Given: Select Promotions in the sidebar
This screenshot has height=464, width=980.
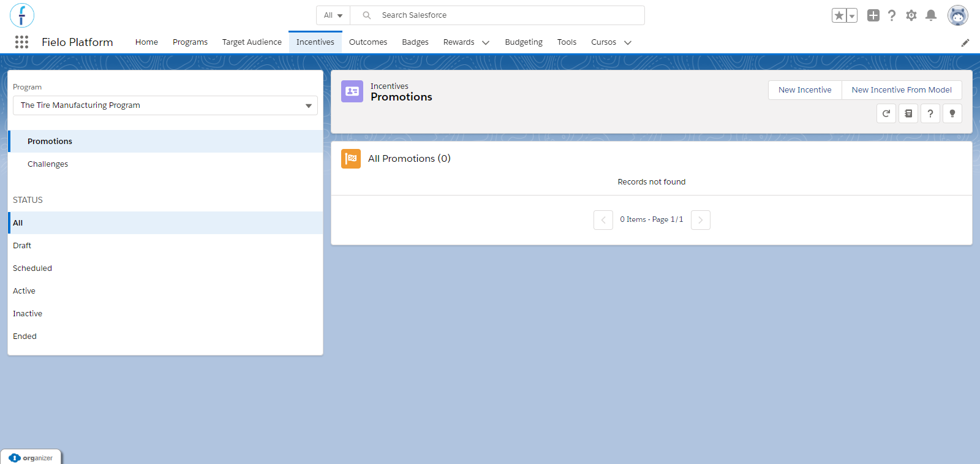Looking at the screenshot, I should pyautogui.click(x=165, y=142).
